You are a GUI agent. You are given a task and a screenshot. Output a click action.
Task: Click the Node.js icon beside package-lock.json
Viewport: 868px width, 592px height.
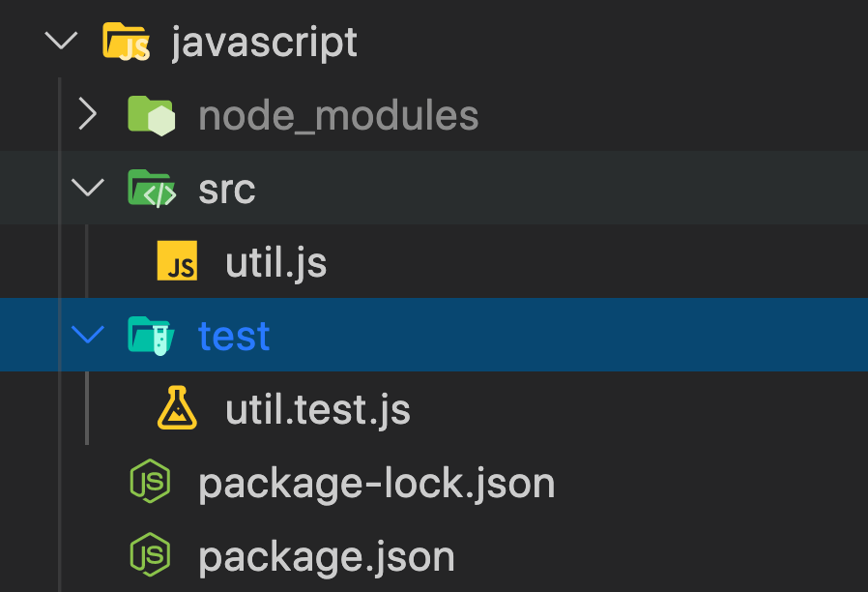(152, 482)
